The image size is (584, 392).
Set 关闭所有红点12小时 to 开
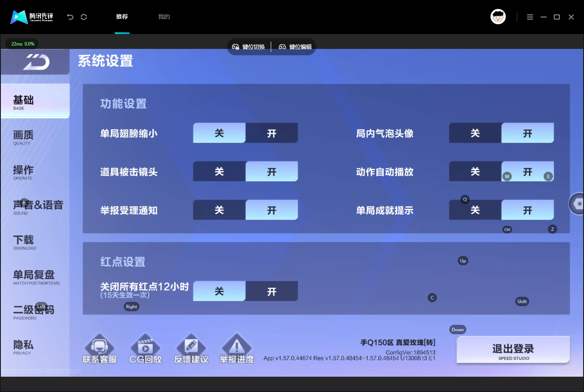[272, 291]
